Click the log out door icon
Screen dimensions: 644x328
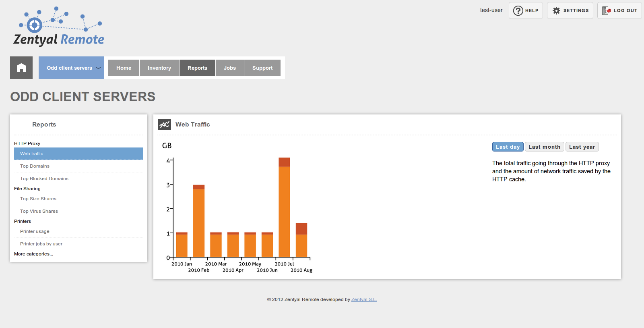pos(606,10)
